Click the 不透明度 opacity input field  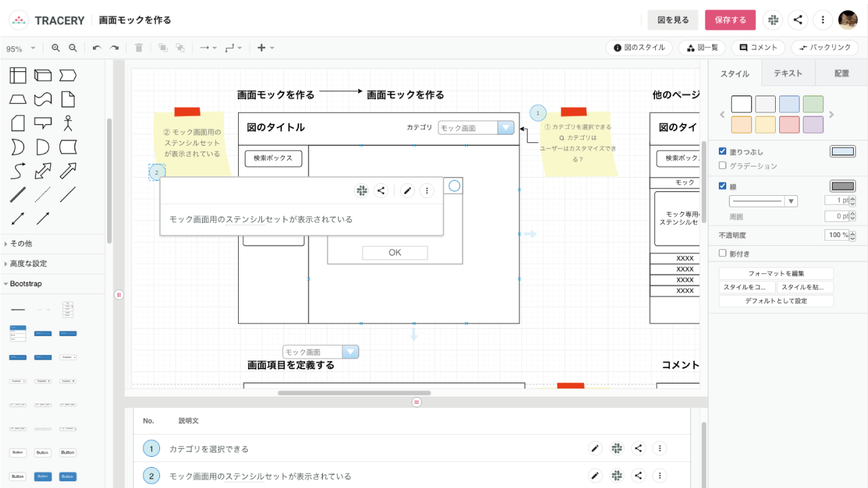[837, 235]
